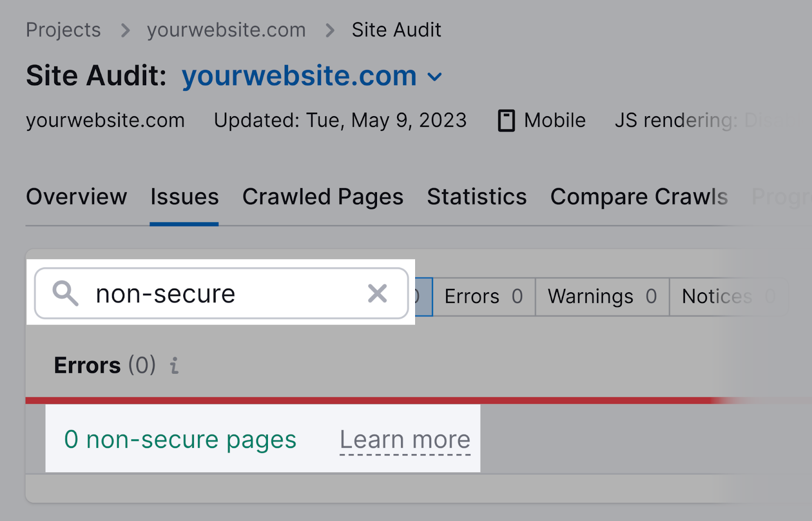
Task: Toggle the Notices filter
Action: tap(728, 296)
